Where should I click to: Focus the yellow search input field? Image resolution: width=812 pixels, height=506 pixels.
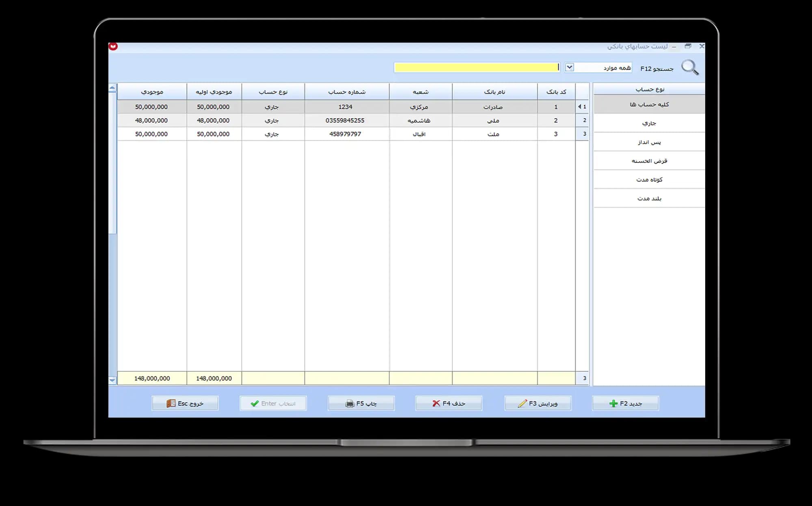477,67
